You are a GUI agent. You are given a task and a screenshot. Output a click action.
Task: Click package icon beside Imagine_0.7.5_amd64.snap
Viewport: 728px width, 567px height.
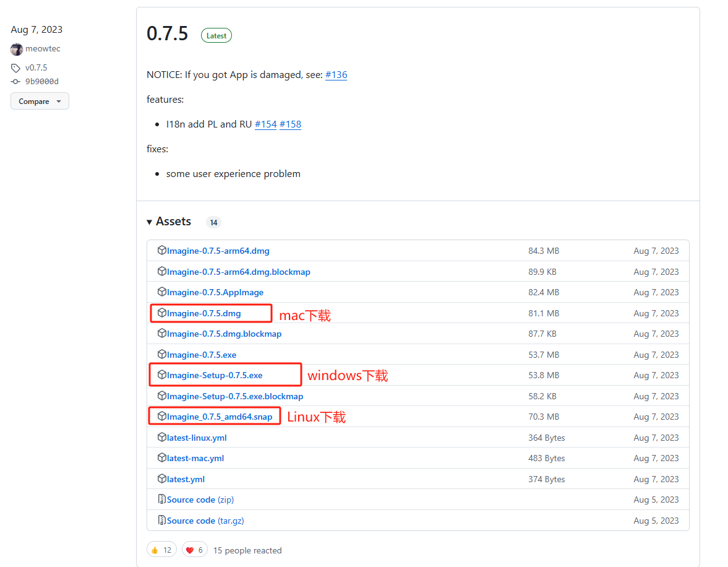pos(161,417)
